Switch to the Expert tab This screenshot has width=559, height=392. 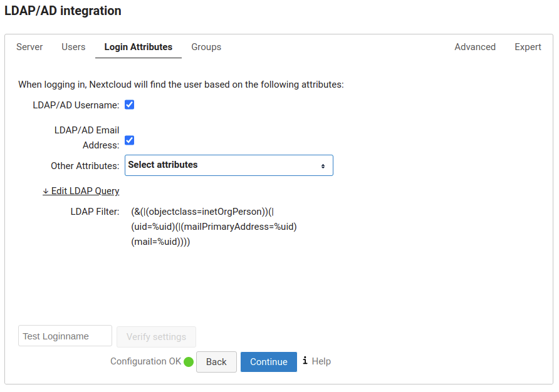(x=528, y=47)
